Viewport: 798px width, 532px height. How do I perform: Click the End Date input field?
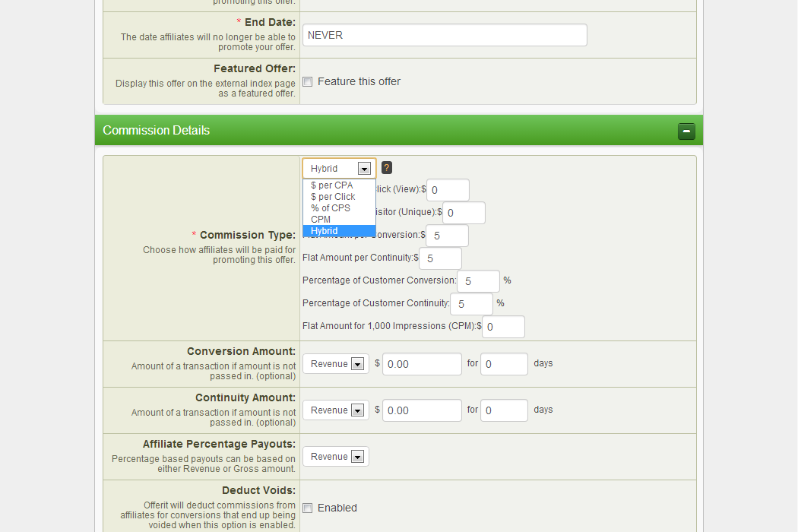[x=445, y=35]
